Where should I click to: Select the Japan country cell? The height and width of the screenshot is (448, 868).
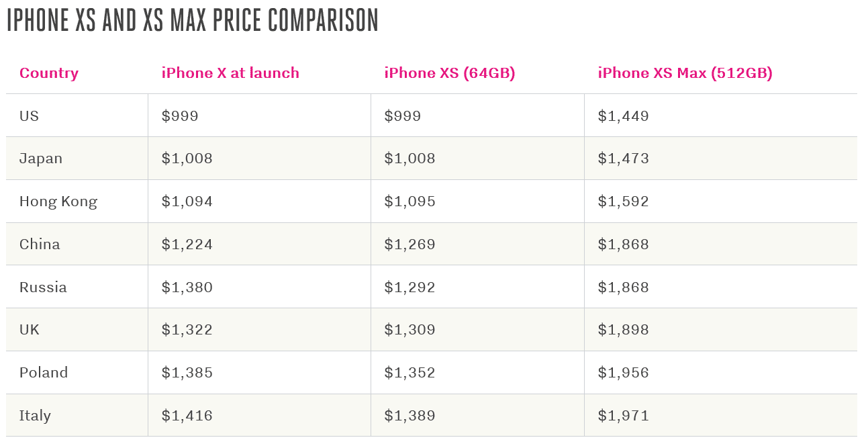click(41, 159)
